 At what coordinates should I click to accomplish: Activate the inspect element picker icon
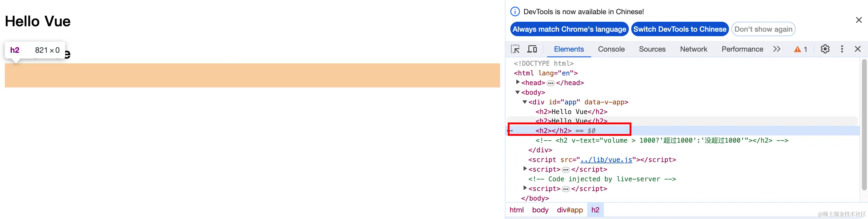point(515,49)
